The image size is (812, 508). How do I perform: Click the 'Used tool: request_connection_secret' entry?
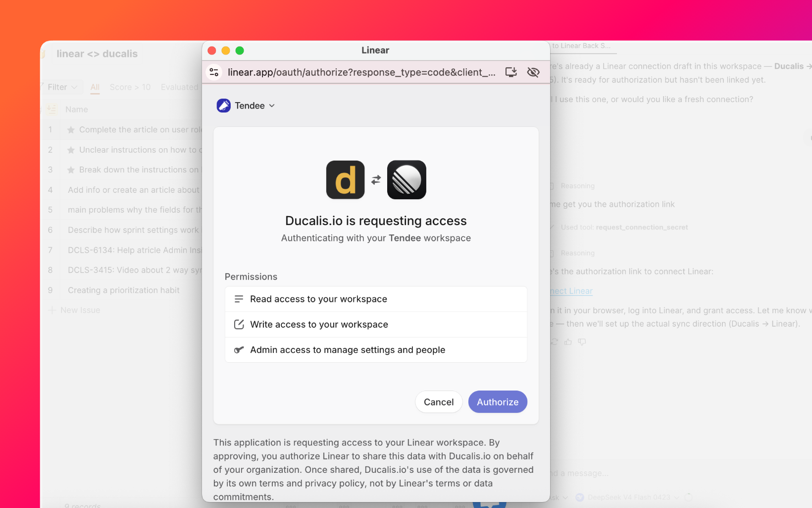click(624, 227)
